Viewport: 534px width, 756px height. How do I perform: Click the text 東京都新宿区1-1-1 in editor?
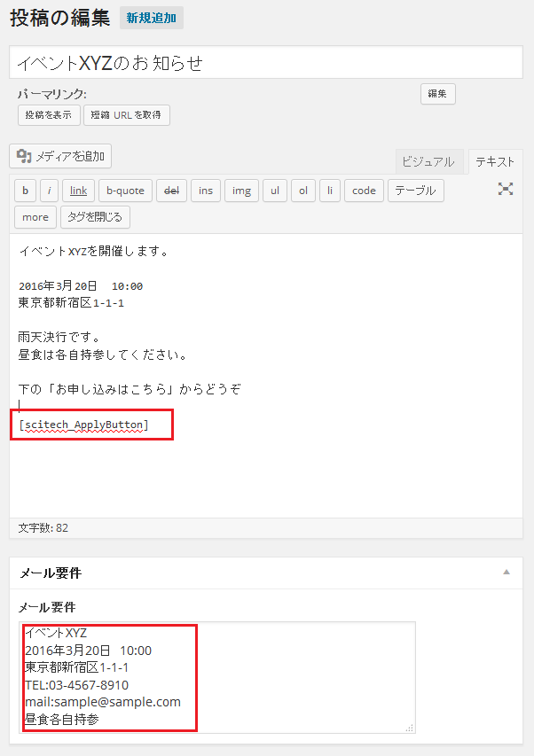click(x=71, y=303)
